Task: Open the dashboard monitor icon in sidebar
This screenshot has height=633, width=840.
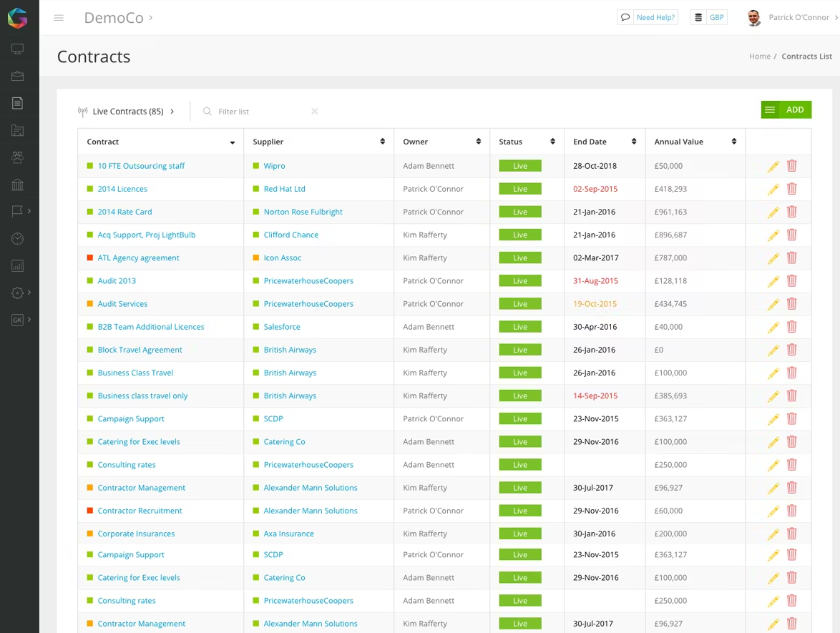Action: coord(18,49)
